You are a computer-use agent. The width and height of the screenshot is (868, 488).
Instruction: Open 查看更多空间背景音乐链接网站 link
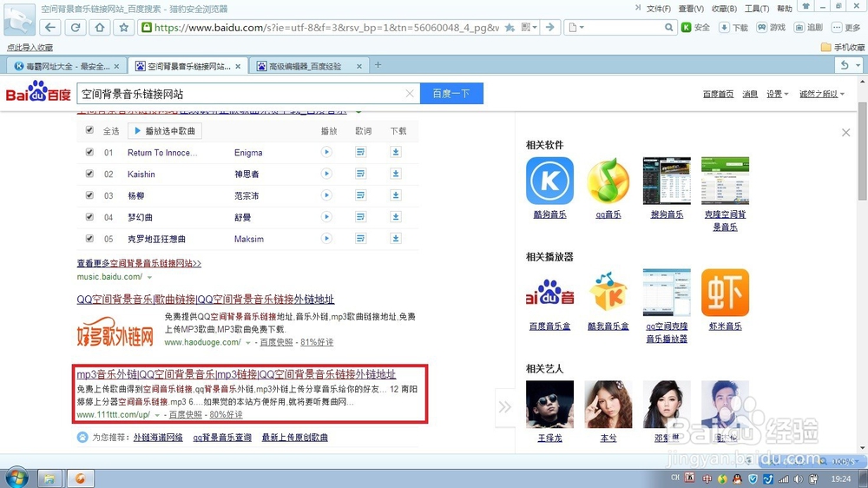coord(139,263)
